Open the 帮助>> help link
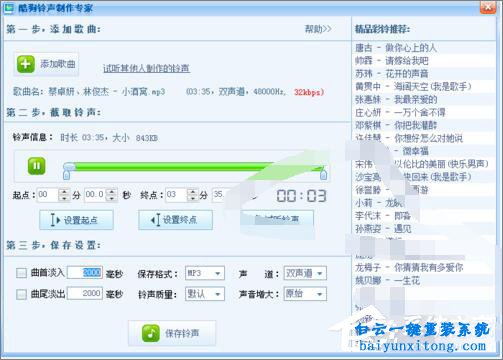The width and height of the screenshot is (503, 360). coord(318,29)
